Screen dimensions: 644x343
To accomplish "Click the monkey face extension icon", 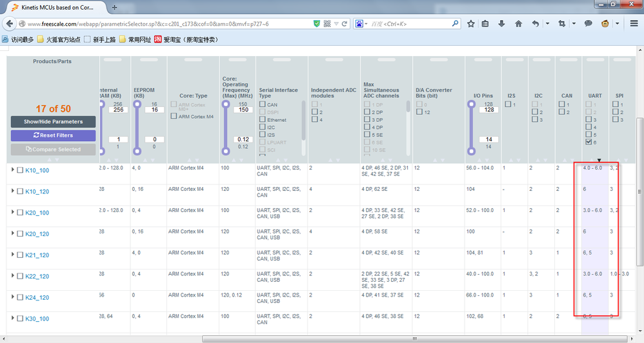I will pyautogui.click(x=605, y=24).
